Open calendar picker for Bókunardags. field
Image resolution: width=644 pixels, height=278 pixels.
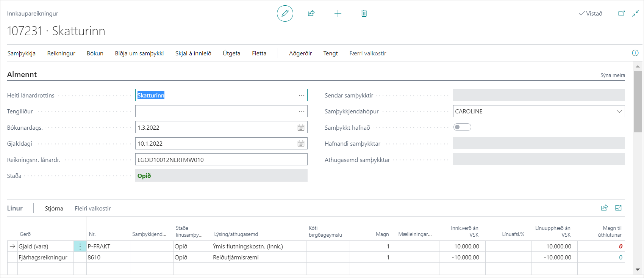click(x=301, y=127)
